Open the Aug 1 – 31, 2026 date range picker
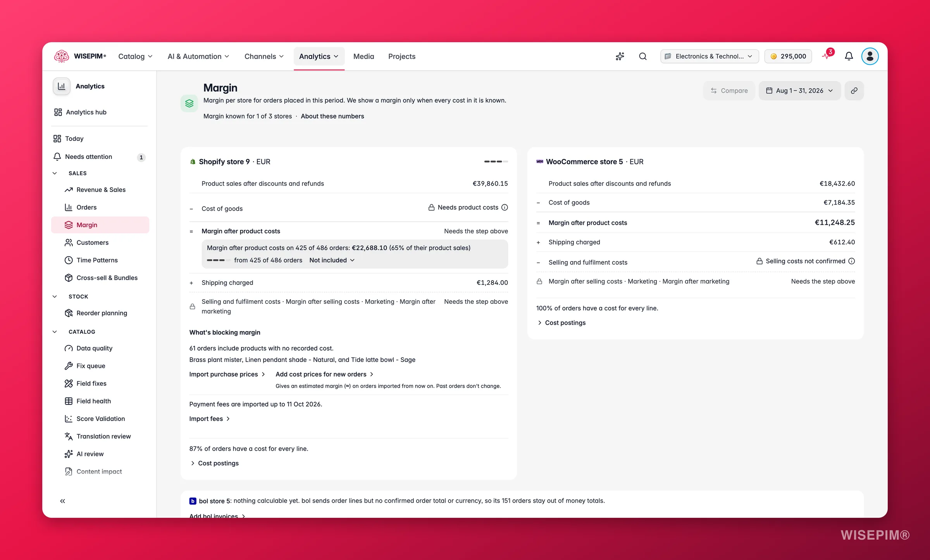930x560 pixels. click(799, 91)
